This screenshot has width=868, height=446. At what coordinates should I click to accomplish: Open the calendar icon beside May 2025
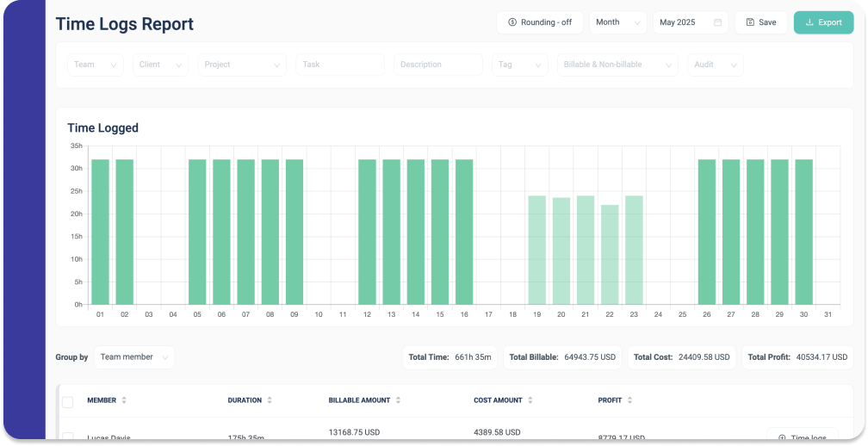coord(717,22)
